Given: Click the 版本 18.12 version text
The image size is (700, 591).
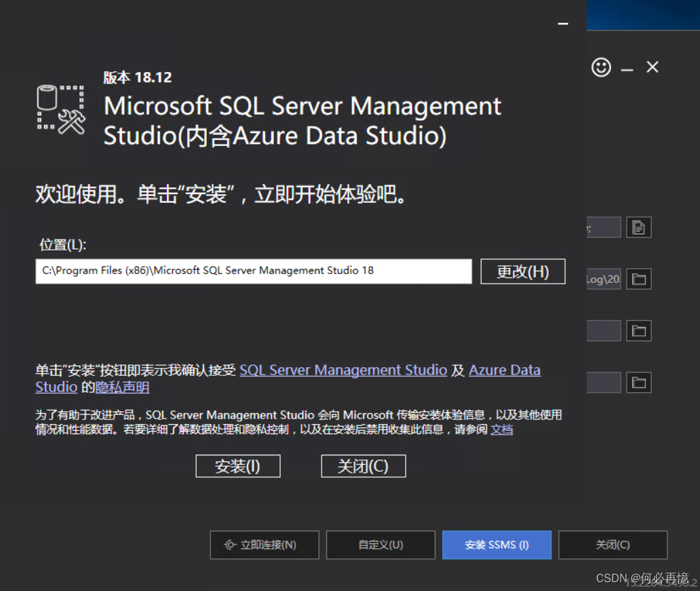Looking at the screenshot, I should (x=138, y=77).
